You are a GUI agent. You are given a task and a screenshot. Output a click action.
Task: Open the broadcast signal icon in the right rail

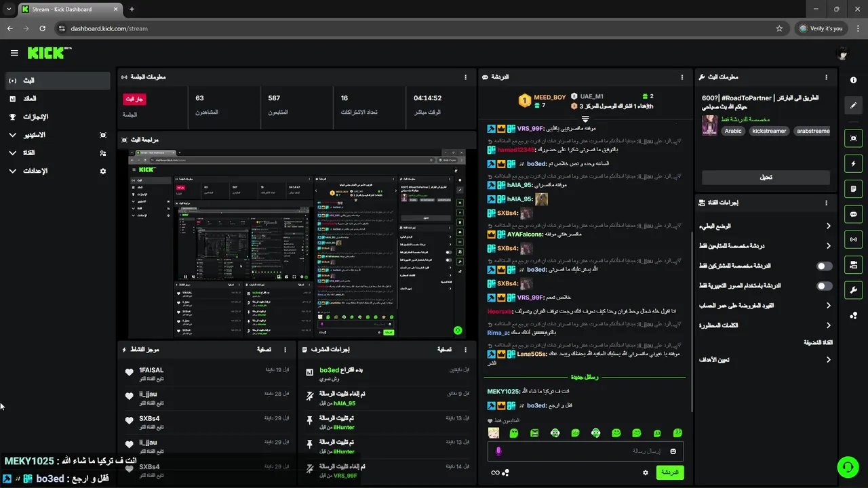(853, 239)
